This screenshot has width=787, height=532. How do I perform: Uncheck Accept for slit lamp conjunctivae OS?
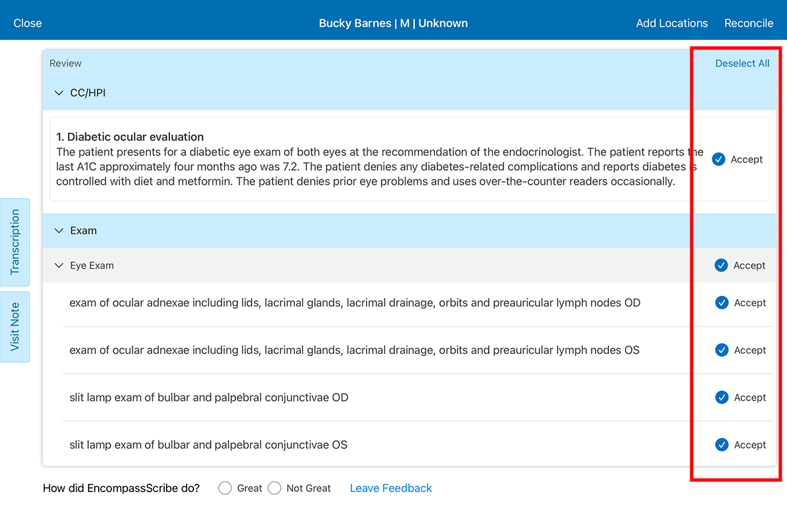pyautogui.click(x=722, y=445)
